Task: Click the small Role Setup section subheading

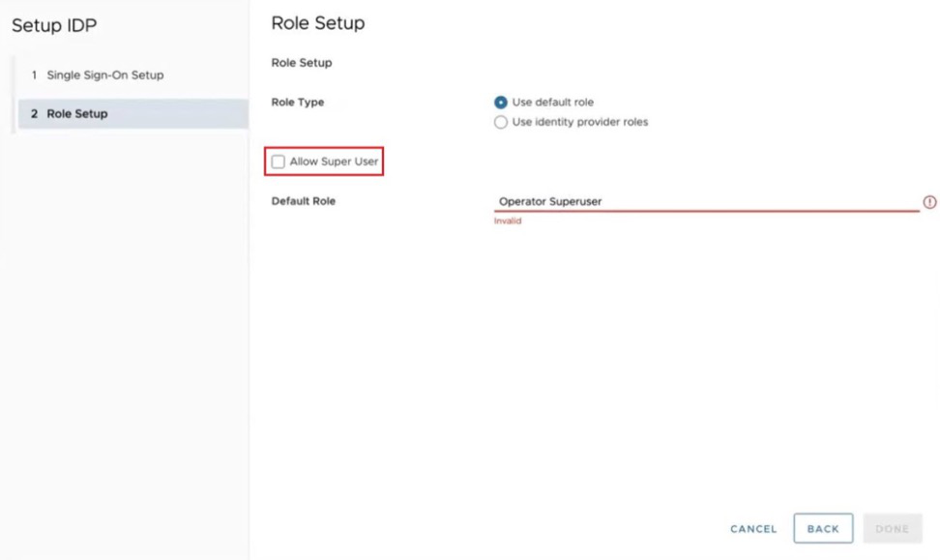Action: point(302,63)
